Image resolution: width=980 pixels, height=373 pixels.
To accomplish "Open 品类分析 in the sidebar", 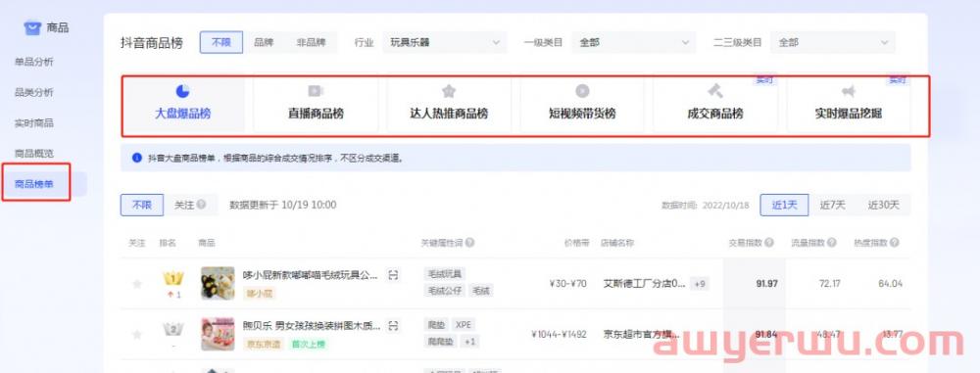I will 34,92.
